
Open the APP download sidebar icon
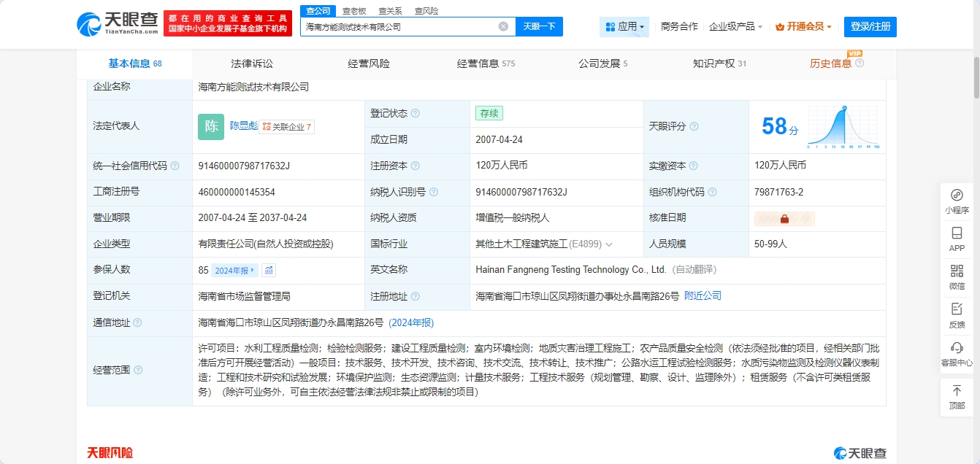pos(957,234)
